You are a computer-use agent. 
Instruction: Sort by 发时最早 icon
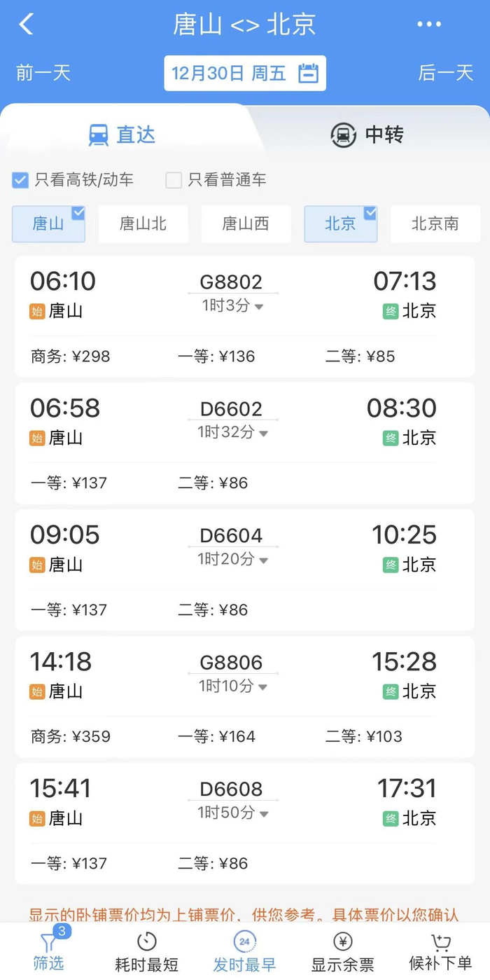[244, 941]
